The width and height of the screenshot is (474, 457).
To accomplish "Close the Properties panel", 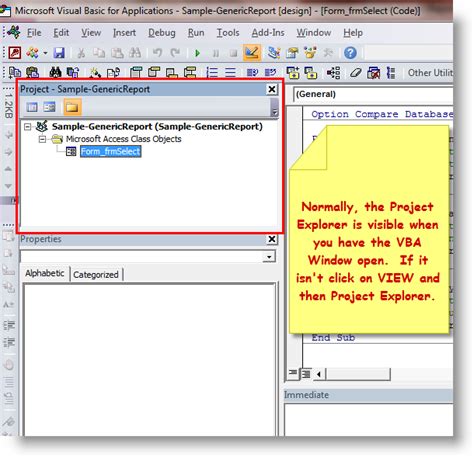I will click(x=272, y=239).
